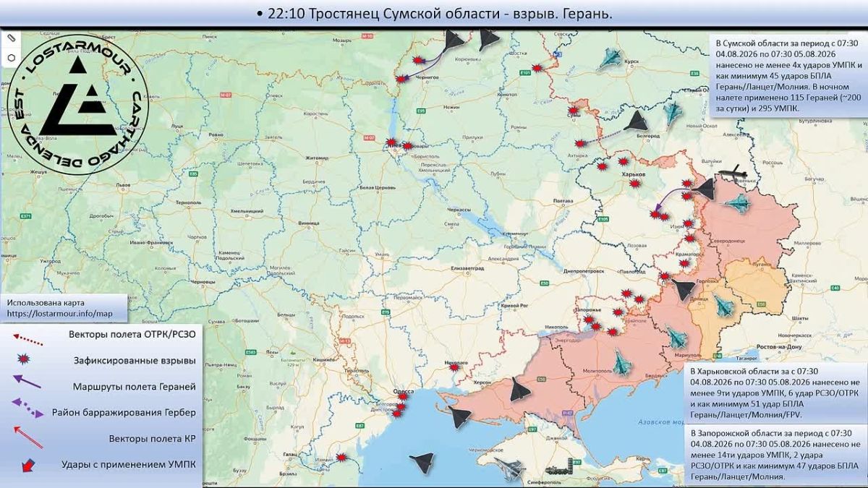
Task: Click the teal jet icon north of Severodonetsk
Action: click(x=739, y=204)
